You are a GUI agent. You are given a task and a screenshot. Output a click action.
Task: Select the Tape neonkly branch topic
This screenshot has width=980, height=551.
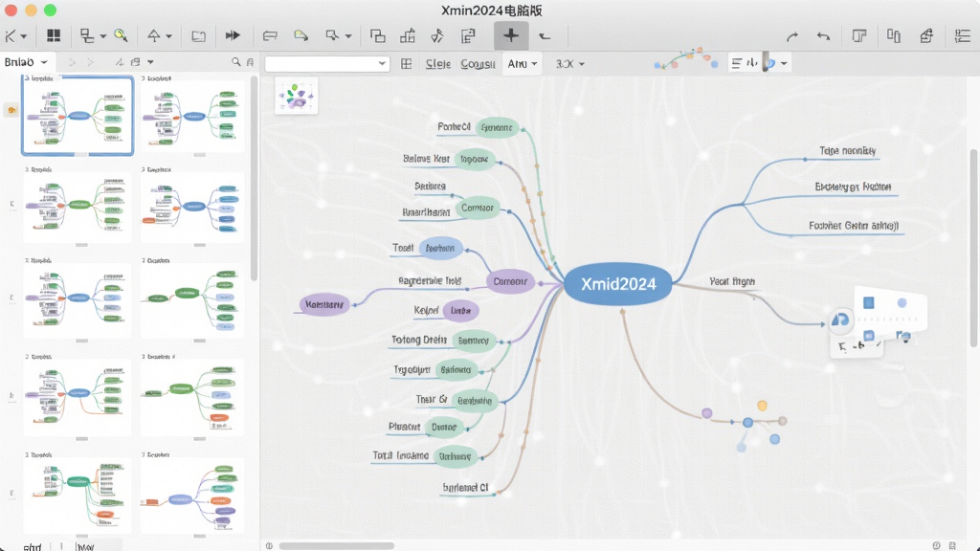point(847,150)
